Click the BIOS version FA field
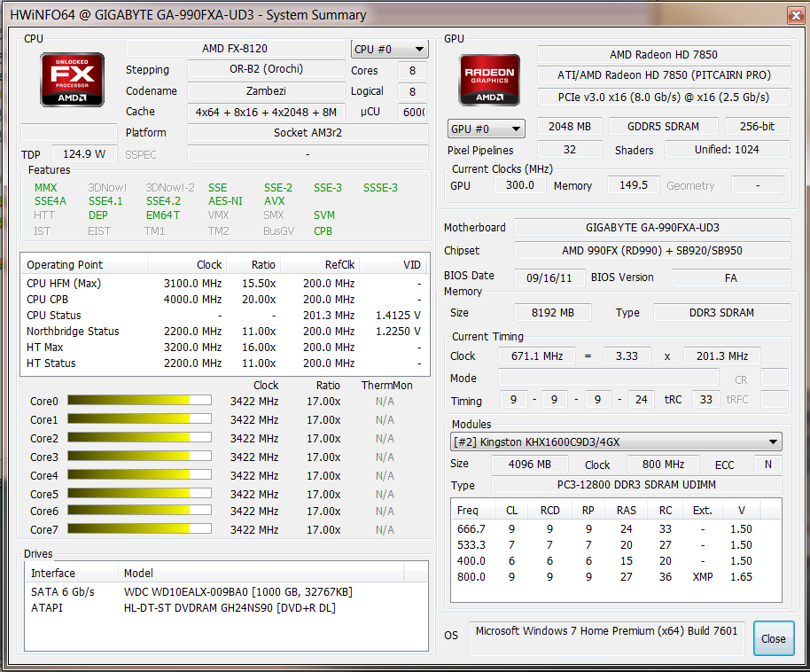This screenshot has width=810, height=672. (731, 277)
